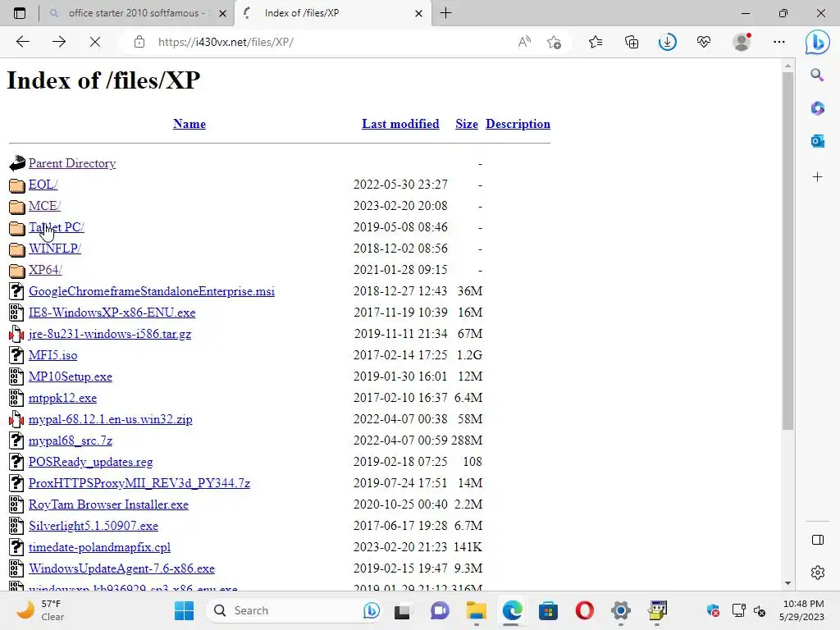Open the Collections icon in the toolbar

tap(632, 42)
